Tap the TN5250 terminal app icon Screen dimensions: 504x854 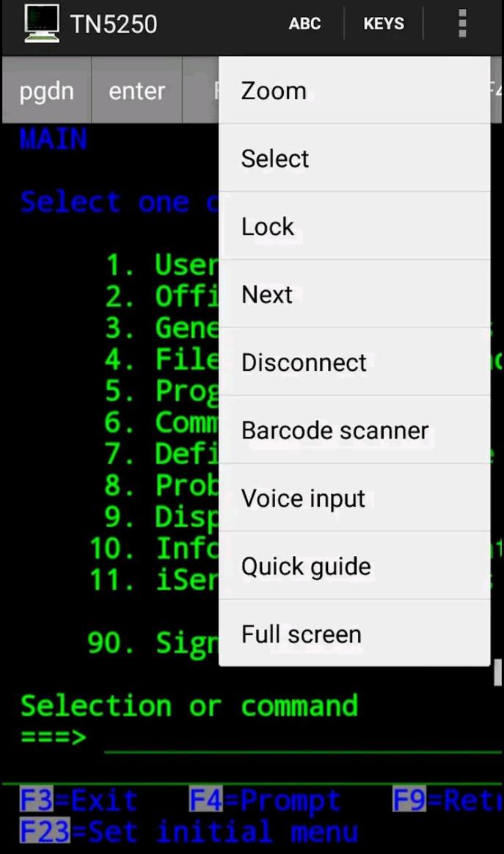click(x=41, y=23)
